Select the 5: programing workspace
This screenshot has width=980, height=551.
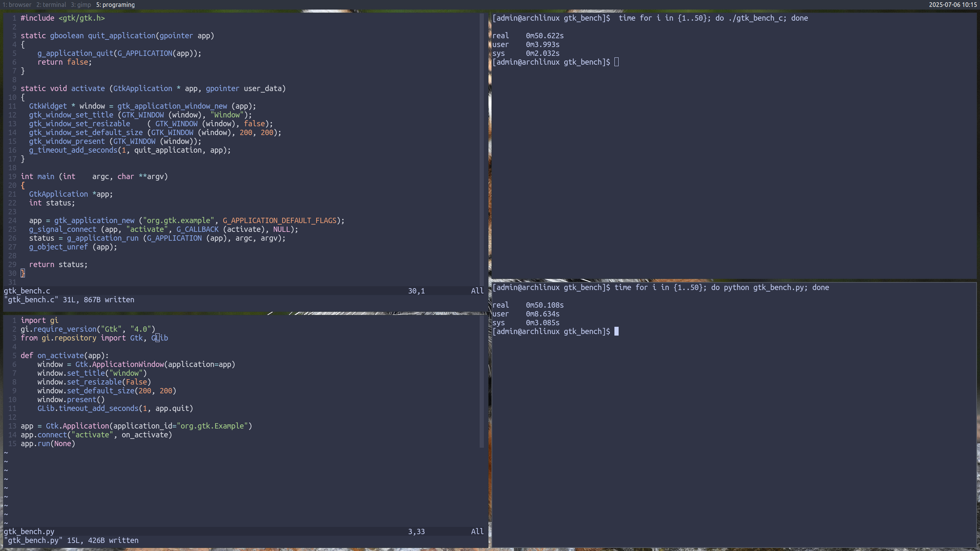pyautogui.click(x=115, y=5)
